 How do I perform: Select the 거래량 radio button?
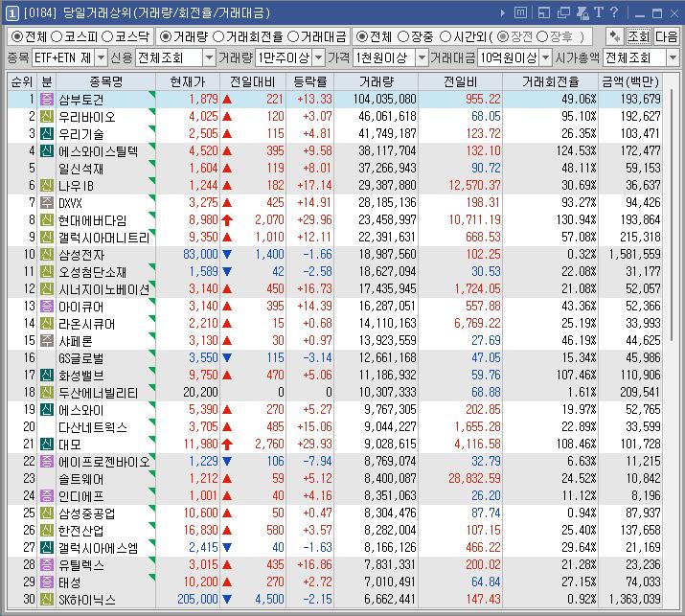(x=165, y=36)
